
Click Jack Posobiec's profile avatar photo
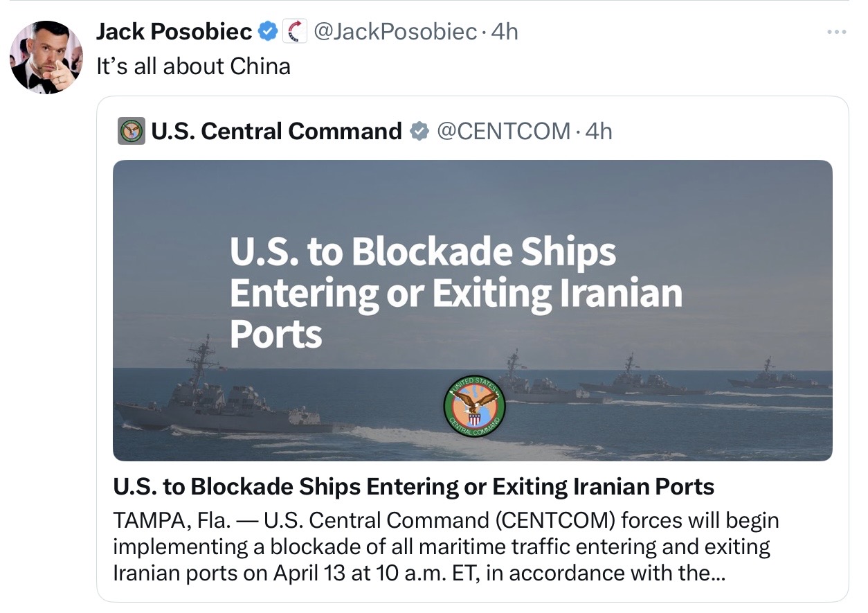pyautogui.click(x=46, y=57)
